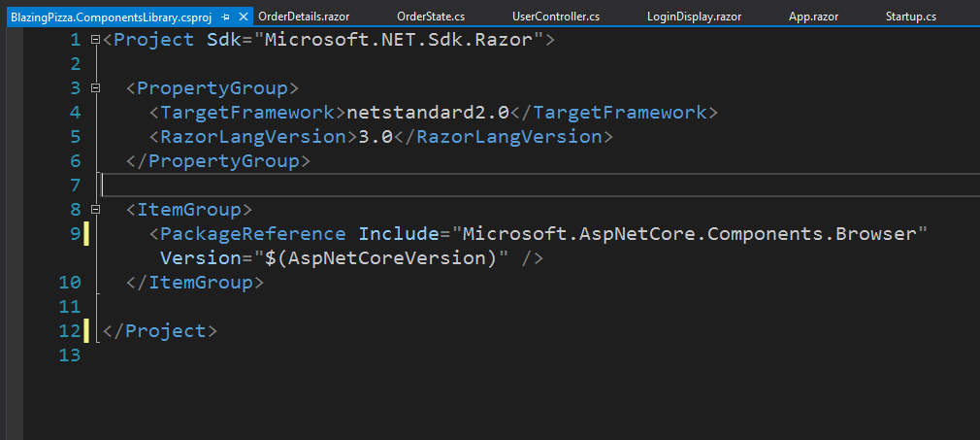This screenshot has width=980, height=440.
Task: Click the opening '<TargetFramework>' tag on line 4
Action: (x=247, y=113)
